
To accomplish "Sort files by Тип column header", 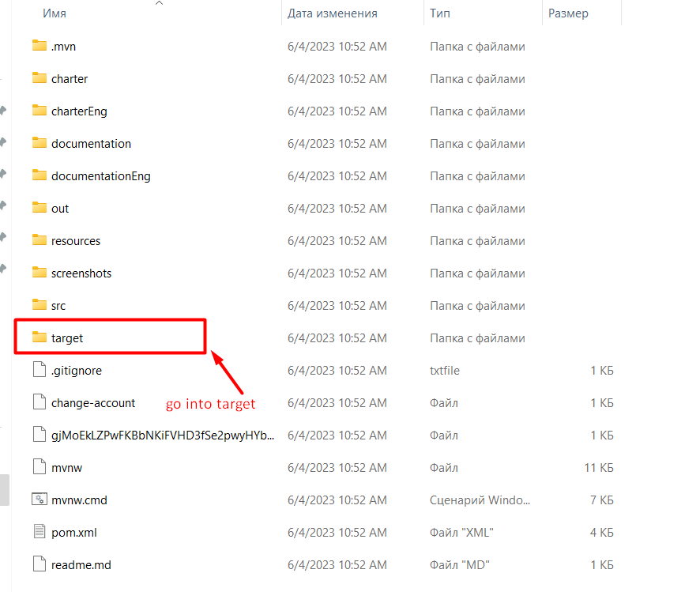I will (x=440, y=13).
